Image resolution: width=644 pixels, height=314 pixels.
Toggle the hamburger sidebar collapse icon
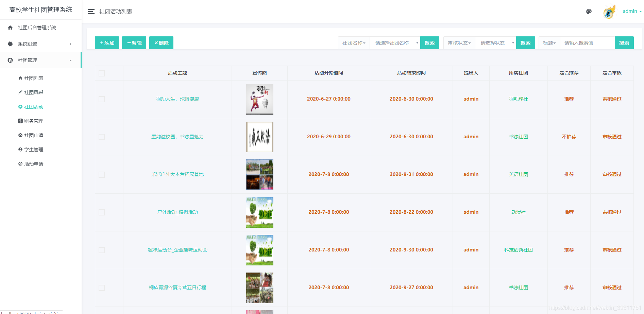91,12
